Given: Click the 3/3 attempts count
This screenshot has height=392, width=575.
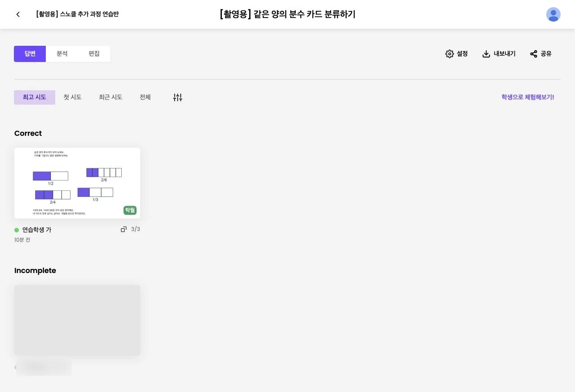Looking at the screenshot, I should (x=136, y=229).
